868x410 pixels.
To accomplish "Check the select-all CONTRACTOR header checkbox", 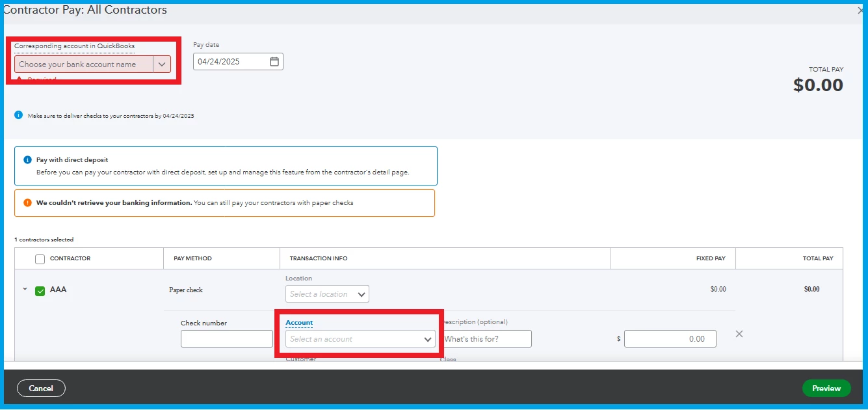I will coord(40,259).
